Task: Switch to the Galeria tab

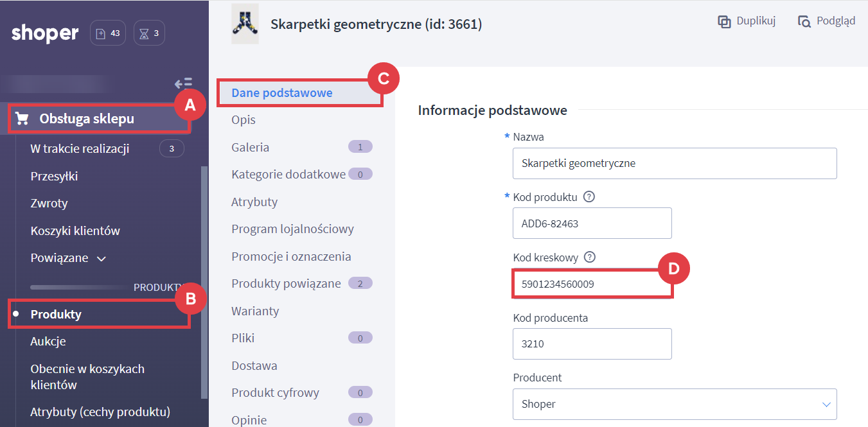Action: point(250,147)
